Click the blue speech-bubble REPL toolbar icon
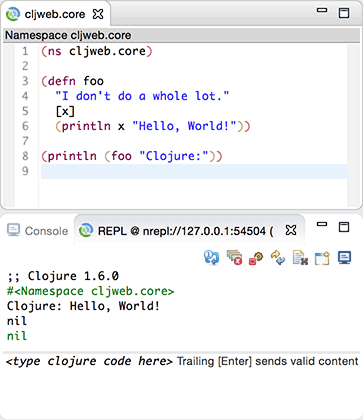Screen dimensions: 363x420 (x=212, y=258)
